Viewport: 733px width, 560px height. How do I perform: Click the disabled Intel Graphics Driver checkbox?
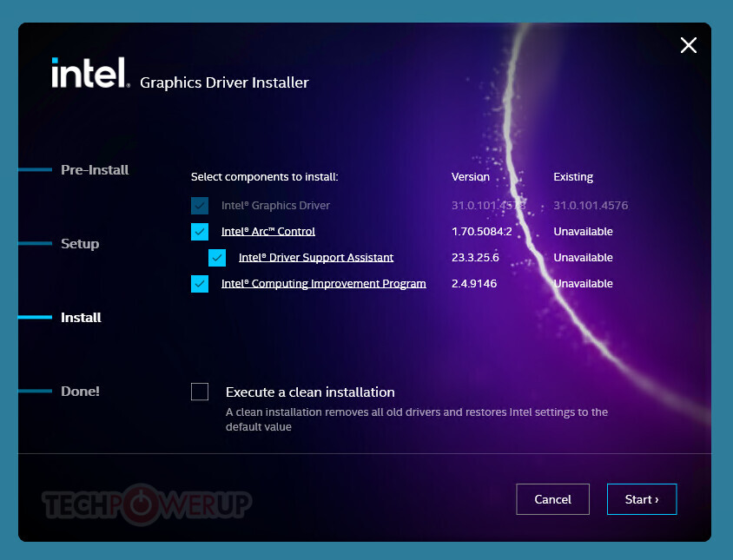199,205
